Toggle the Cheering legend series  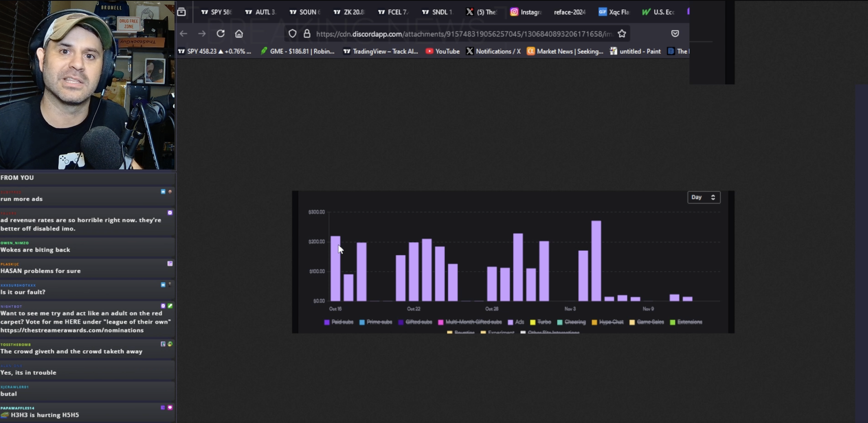pyautogui.click(x=571, y=322)
